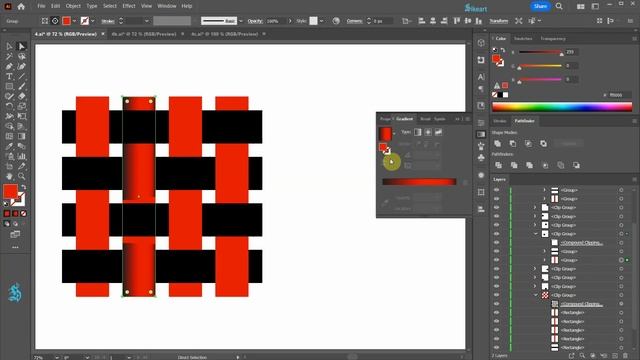Viewport: 640px width, 360px height.
Task: Open the zoom level dropdown in status bar
Action: pos(56,358)
